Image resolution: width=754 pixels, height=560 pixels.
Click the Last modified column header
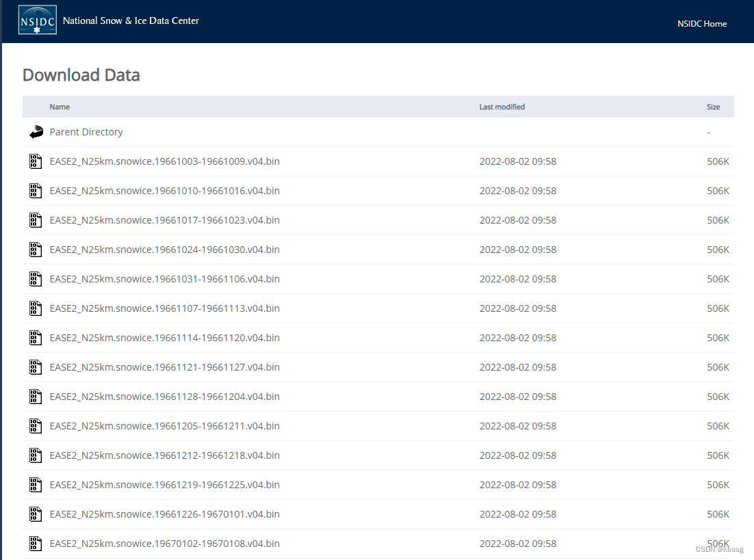(502, 107)
